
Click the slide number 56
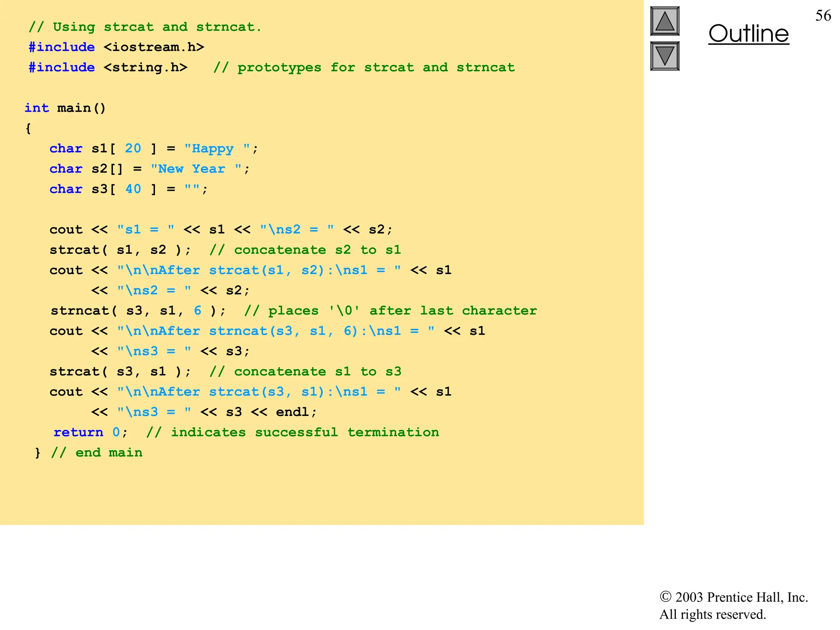click(823, 16)
